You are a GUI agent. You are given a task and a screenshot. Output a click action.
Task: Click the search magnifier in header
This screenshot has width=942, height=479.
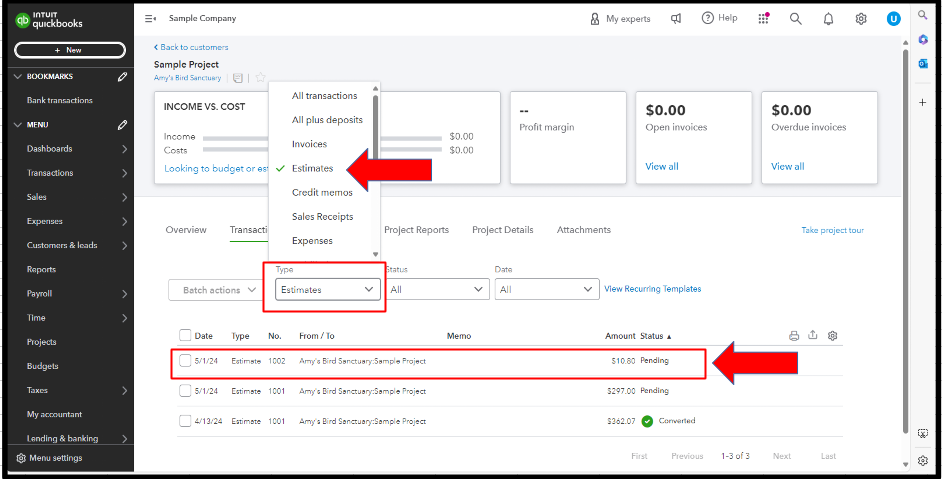pyautogui.click(x=795, y=19)
